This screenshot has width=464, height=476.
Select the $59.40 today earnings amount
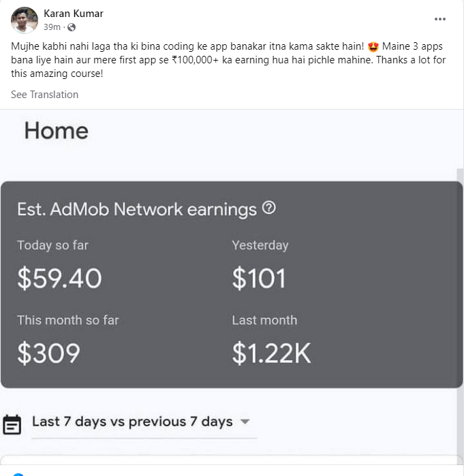(x=59, y=278)
